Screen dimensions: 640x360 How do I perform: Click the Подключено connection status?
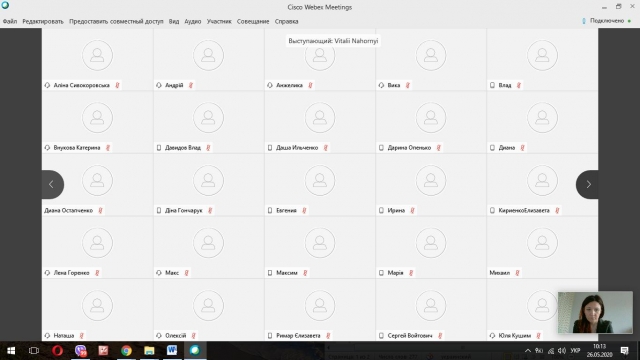click(607, 21)
